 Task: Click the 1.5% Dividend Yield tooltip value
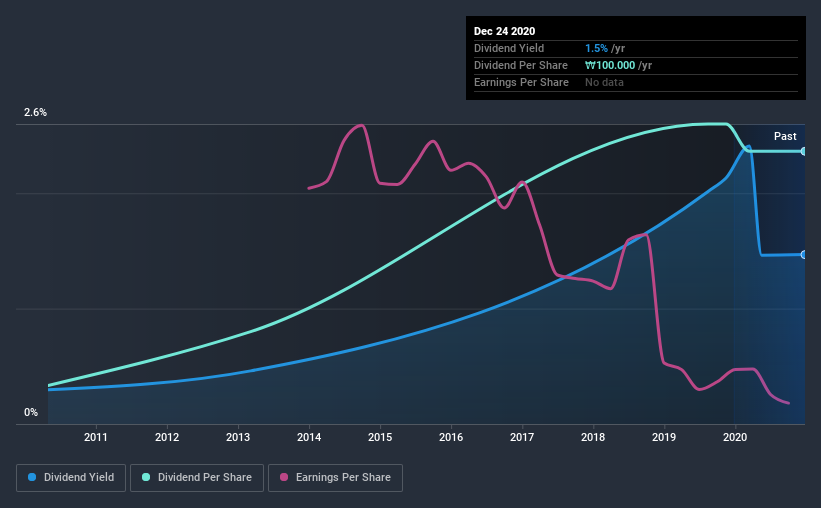tap(596, 48)
